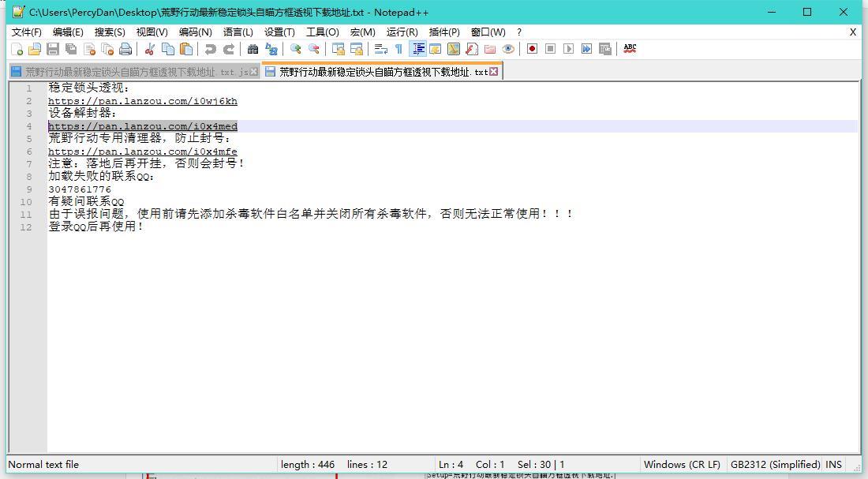Viewport: 868px width, 479px height.
Task: Play back the recorded macro icon
Action: pos(568,49)
